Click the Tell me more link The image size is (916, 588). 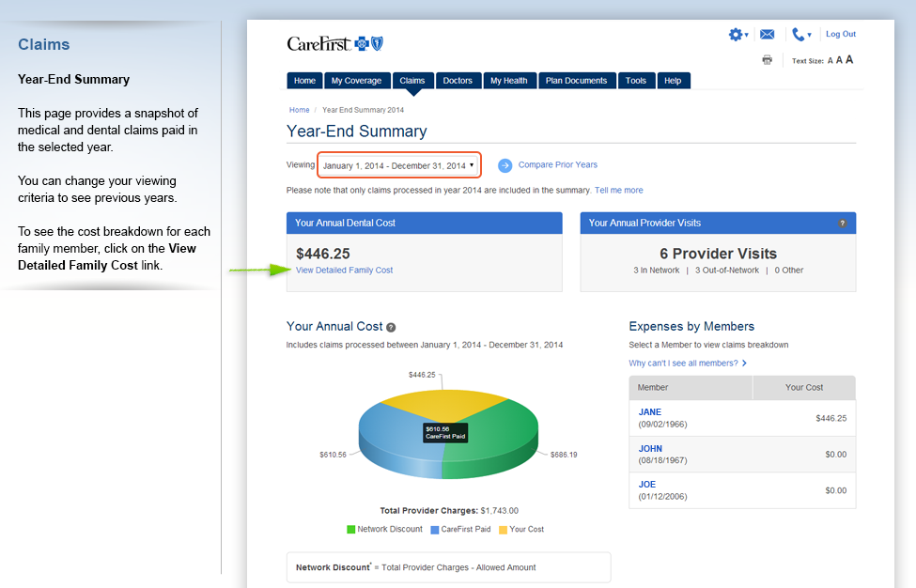point(618,191)
